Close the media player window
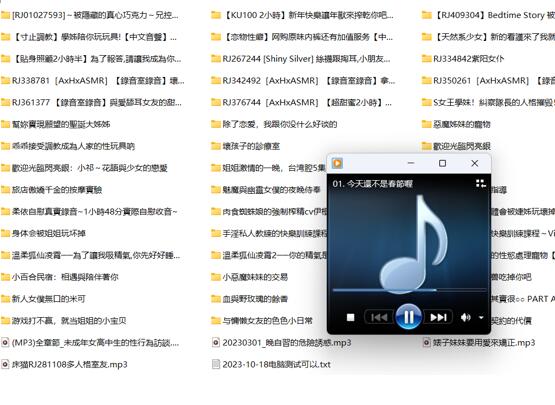 tap(475, 163)
